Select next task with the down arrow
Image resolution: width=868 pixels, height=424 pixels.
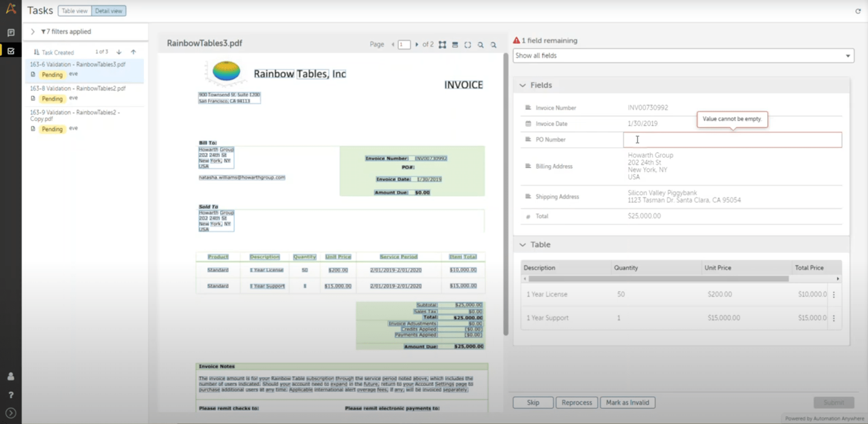point(119,52)
